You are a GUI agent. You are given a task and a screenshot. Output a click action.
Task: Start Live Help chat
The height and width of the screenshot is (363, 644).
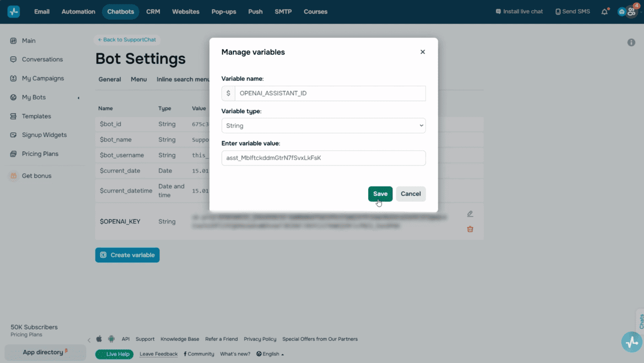pyautogui.click(x=114, y=354)
